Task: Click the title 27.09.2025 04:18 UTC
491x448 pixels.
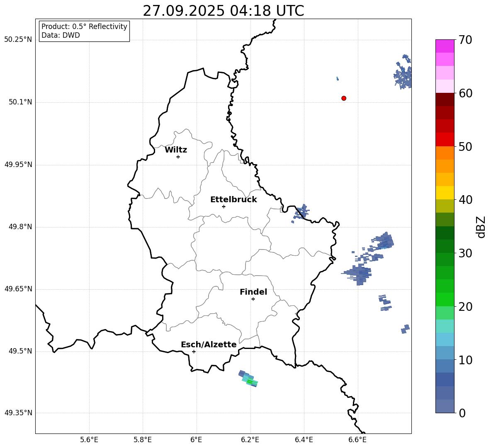Action: tap(224, 11)
